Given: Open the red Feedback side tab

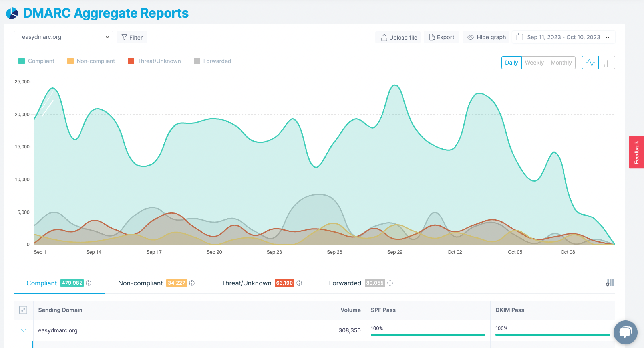Looking at the screenshot, I should tap(636, 152).
